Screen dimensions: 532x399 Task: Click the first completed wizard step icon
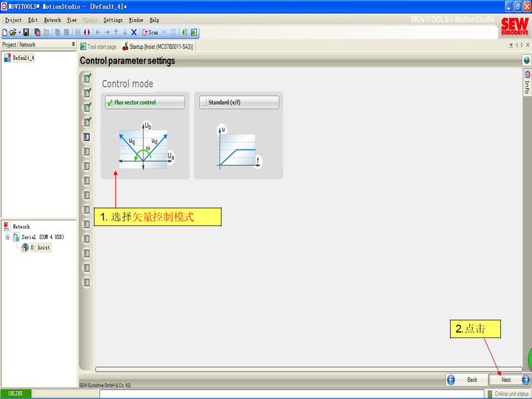(x=86, y=78)
